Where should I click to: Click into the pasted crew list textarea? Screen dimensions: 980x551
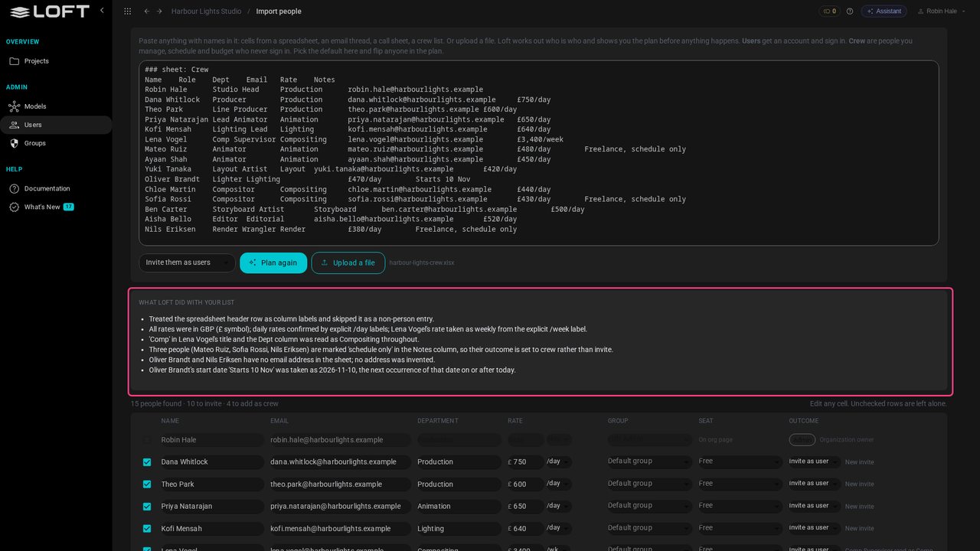coord(539,153)
